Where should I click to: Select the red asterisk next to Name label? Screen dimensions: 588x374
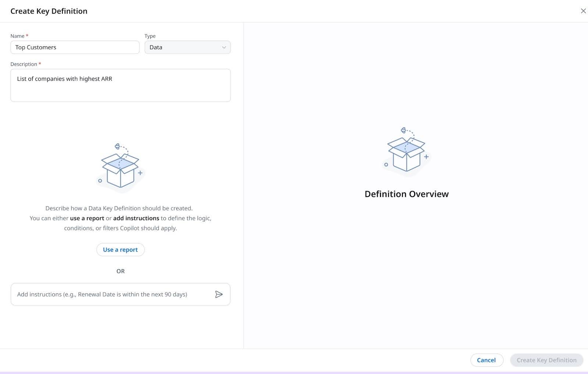pyautogui.click(x=26, y=36)
